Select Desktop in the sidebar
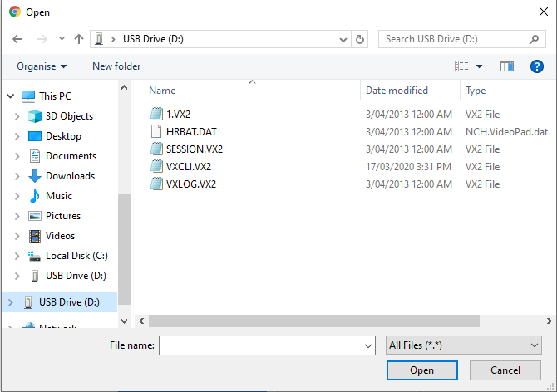The height and width of the screenshot is (392, 557). coord(63,136)
